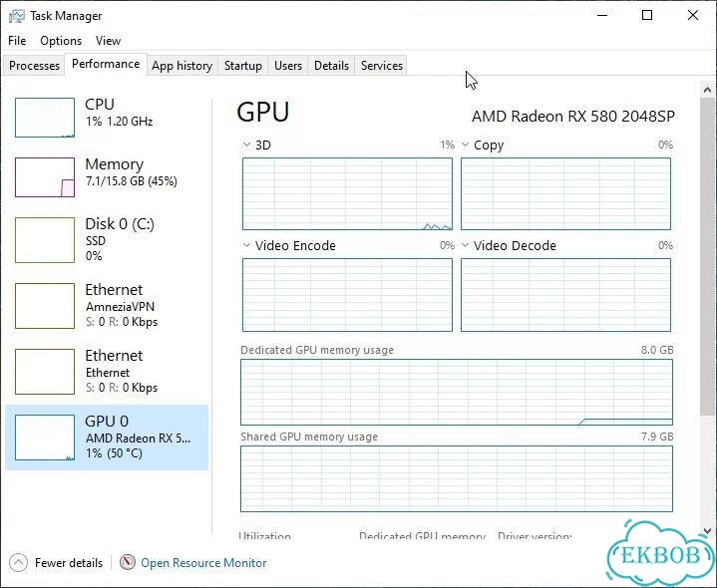Open the View menu
717x588 pixels.
(108, 41)
